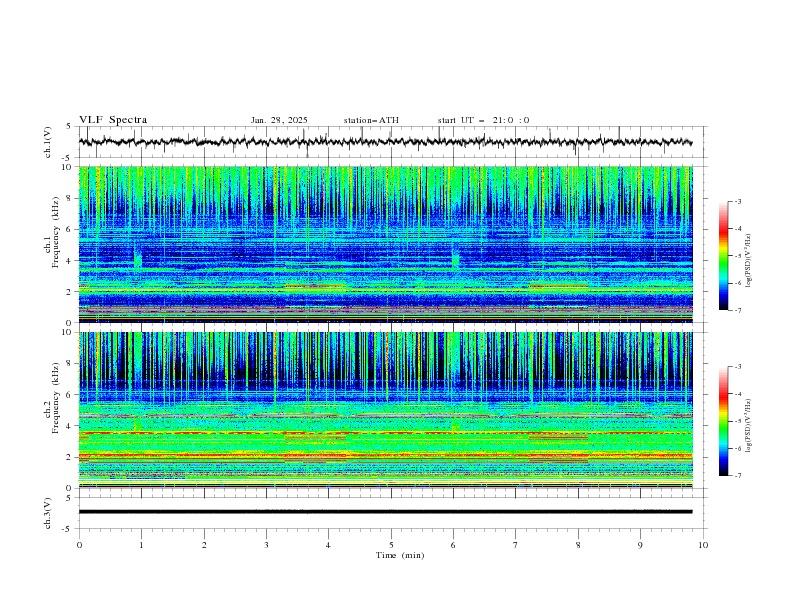Click the "-3" label on ch.1 colorbar
This screenshot has height=612, width=792.
click(737, 201)
